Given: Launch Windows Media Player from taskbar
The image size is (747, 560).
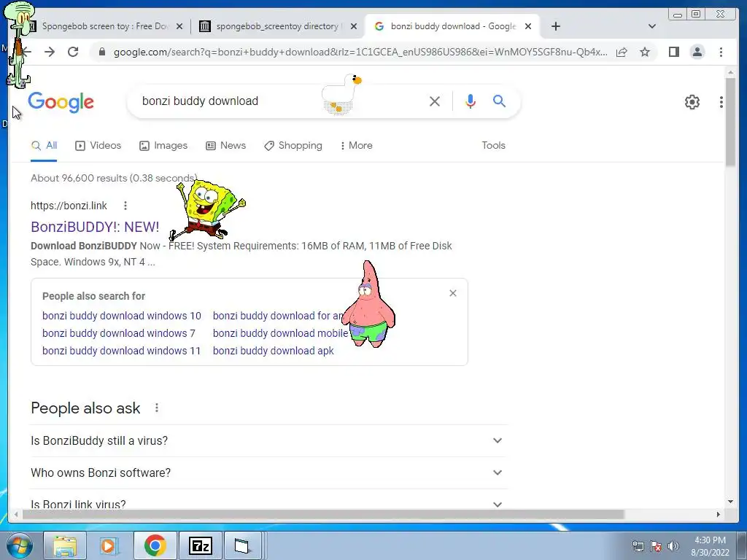Looking at the screenshot, I should tap(109, 545).
